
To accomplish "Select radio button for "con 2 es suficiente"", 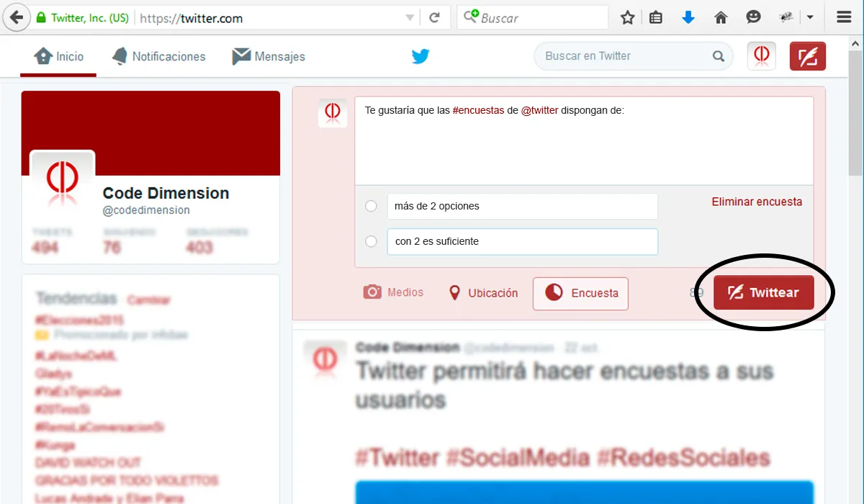I will pyautogui.click(x=371, y=241).
